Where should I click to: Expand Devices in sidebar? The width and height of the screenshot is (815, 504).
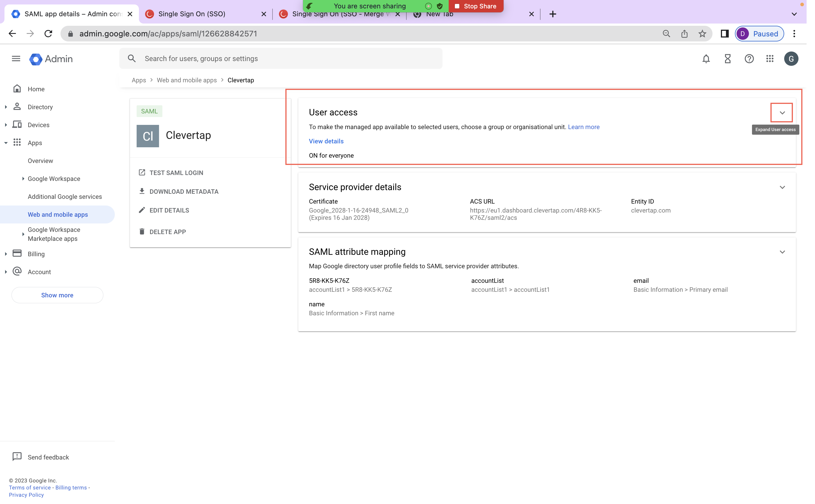click(x=6, y=125)
